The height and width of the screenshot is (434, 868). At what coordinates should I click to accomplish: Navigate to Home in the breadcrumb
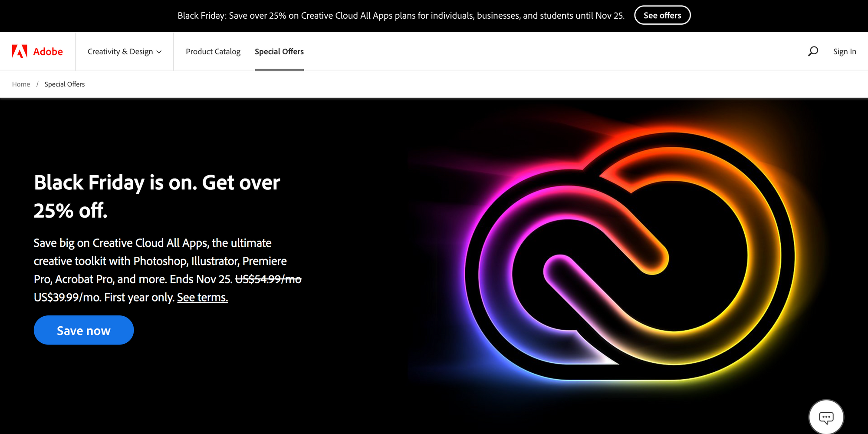pos(21,84)
